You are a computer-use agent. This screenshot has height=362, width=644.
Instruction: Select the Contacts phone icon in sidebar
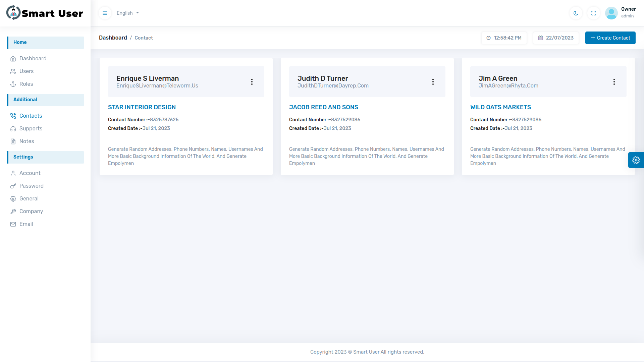click(x=13, y=116)
